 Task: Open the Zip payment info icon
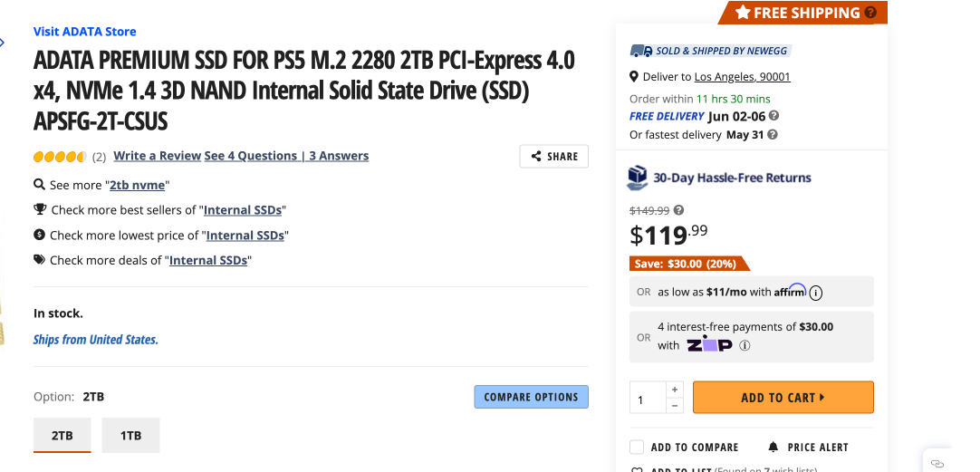[745, 345]
